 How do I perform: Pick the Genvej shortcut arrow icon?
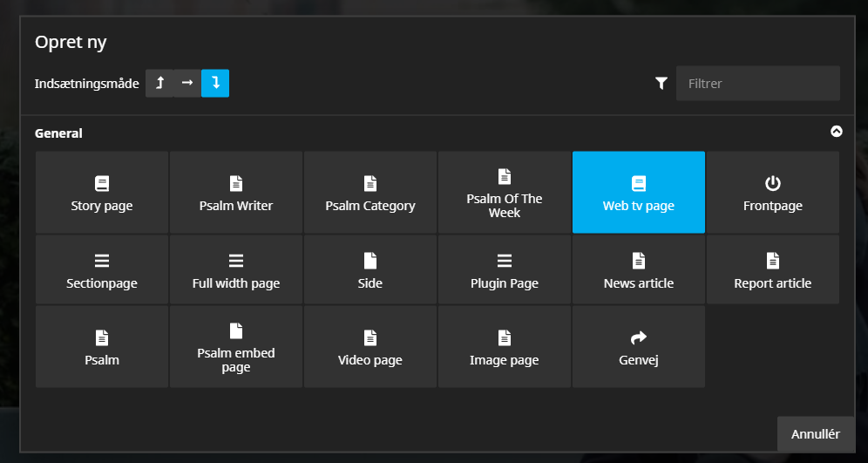[638, 337]
